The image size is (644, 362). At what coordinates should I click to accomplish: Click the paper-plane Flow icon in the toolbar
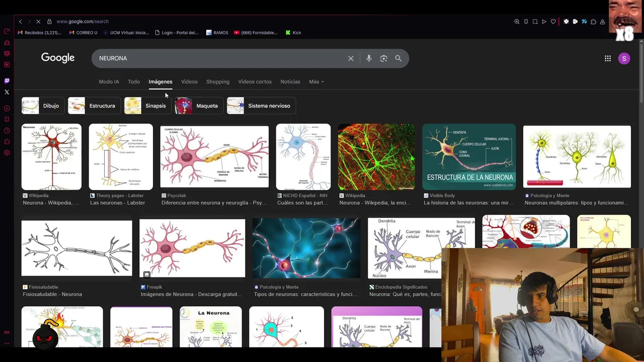[544, 22]
